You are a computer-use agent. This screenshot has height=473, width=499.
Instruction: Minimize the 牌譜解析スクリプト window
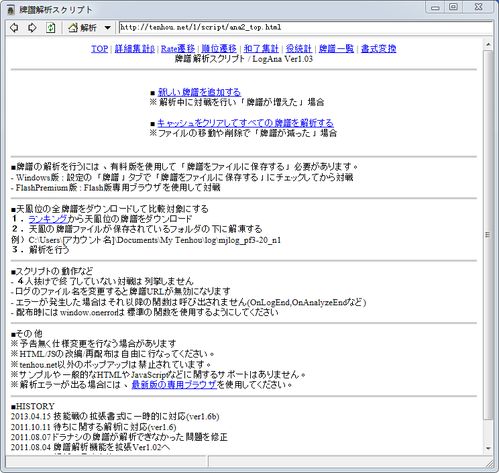coord(435,7)
